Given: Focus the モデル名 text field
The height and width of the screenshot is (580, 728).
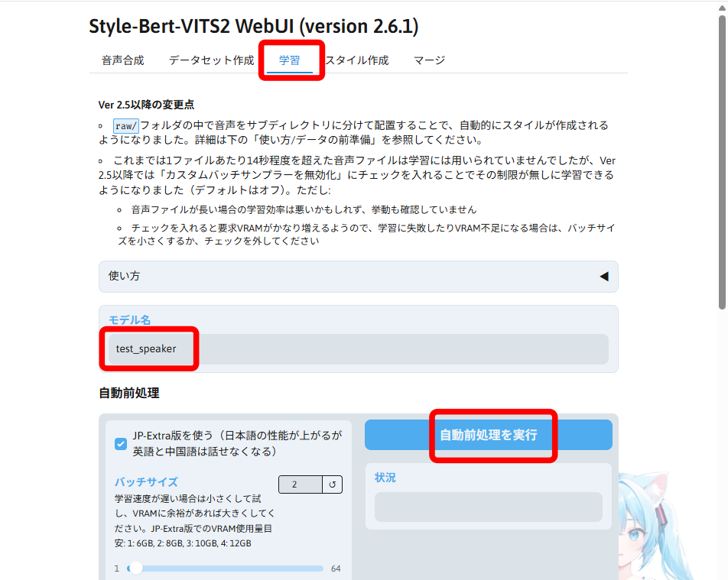Looking at the screenshot, I should tap(359, 349).
